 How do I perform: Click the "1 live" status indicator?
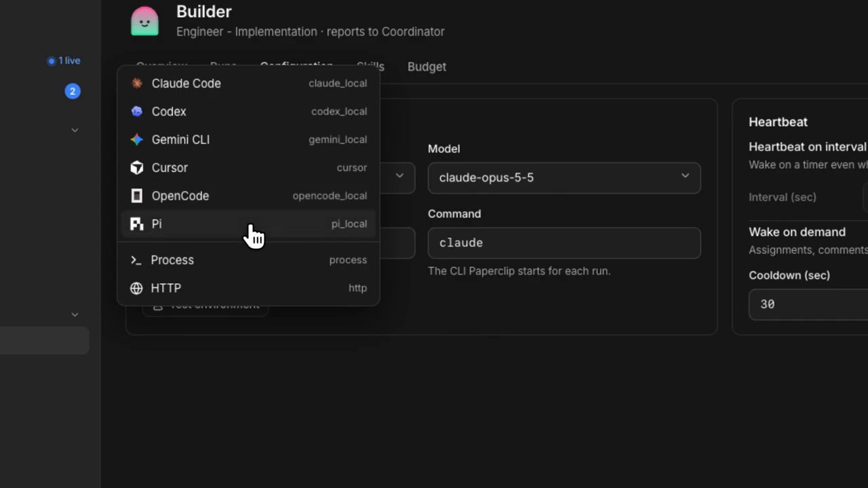(x=64, y=61)
